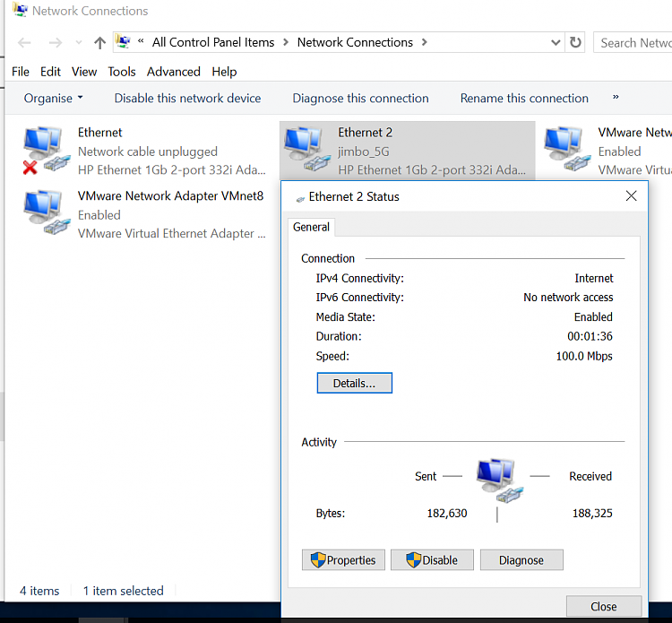Go up one folder level

pyautogui.click(x=99, y=42)
